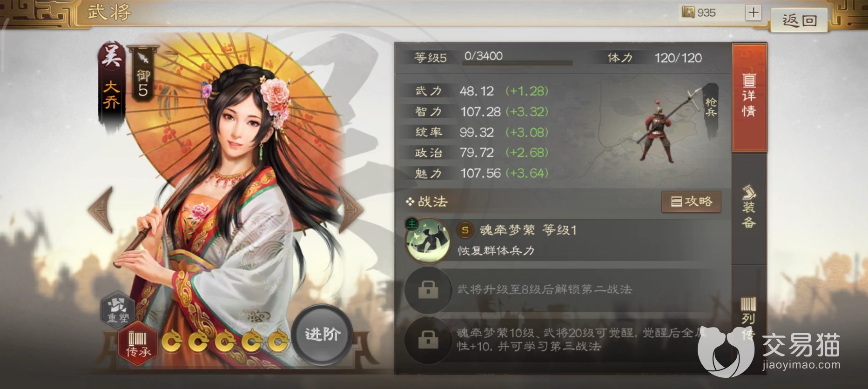The width and height of the screenshot is (868, 389).
Task: Click the 返回 back button
Action: 799,20
